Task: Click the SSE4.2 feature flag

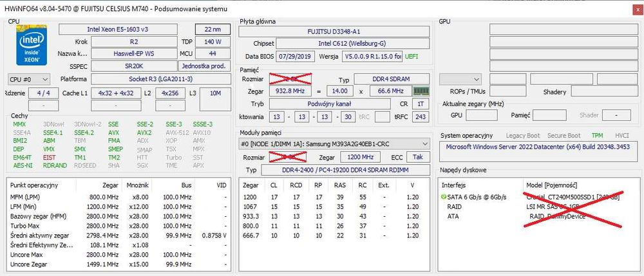Action: pyautogui.click(x=84, y=133)
